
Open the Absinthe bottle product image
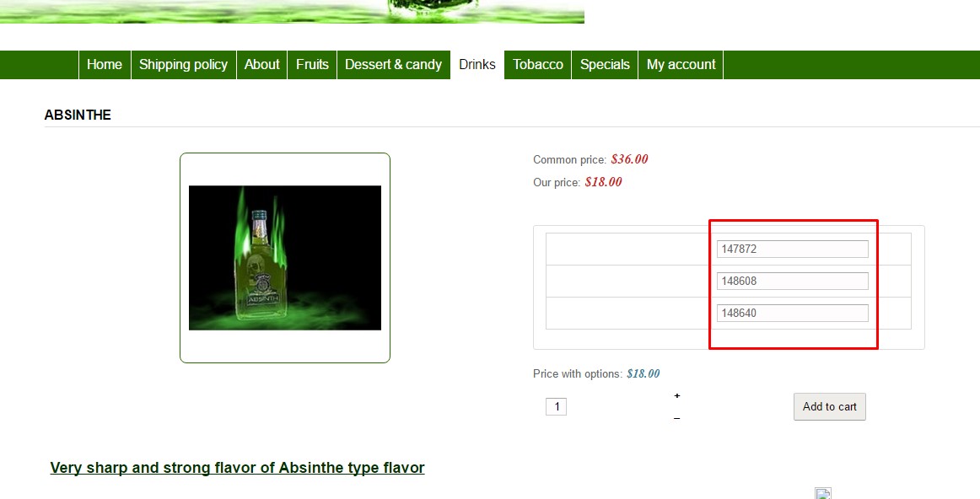tap(285, 258)
